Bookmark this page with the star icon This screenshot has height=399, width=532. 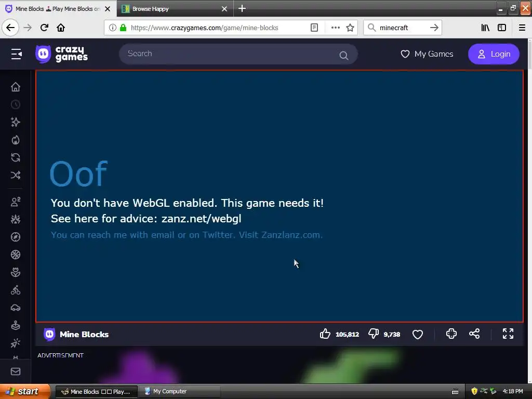point(350,28)
